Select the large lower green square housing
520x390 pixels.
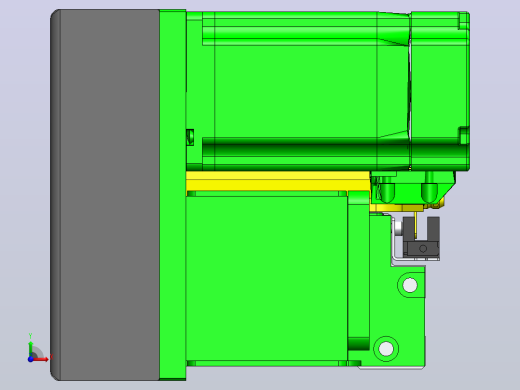click(267, 278)
